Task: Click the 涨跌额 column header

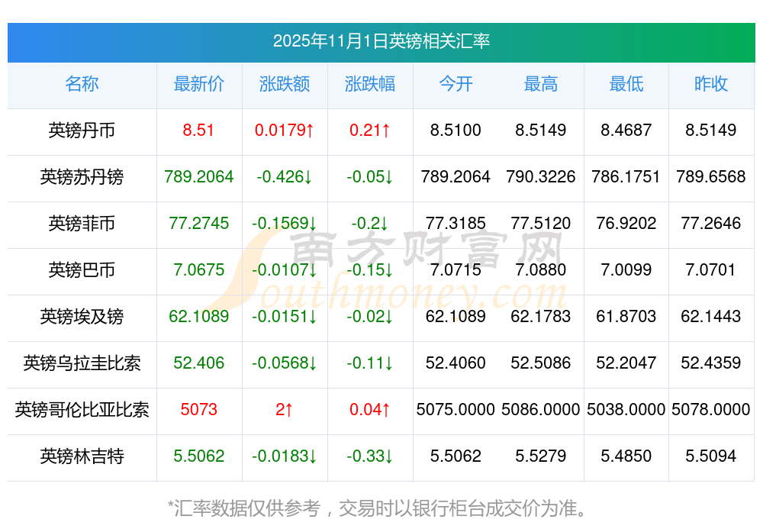Action: [x=284, y=85]
